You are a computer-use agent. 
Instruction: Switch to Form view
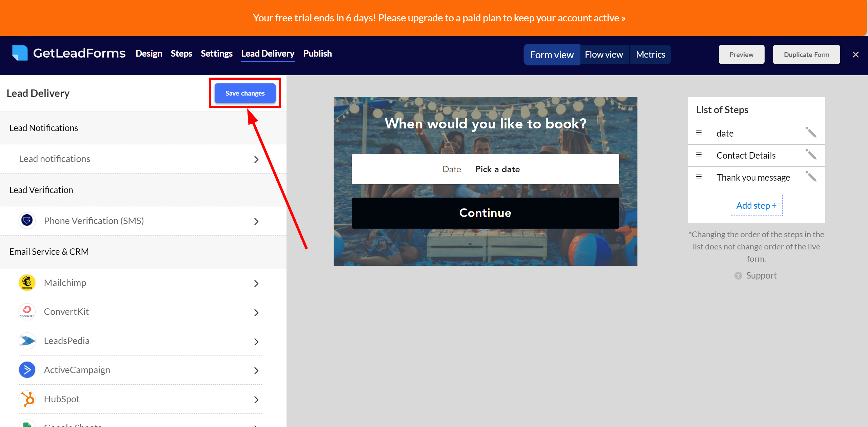pyautogui.click(x=552, y=55)
